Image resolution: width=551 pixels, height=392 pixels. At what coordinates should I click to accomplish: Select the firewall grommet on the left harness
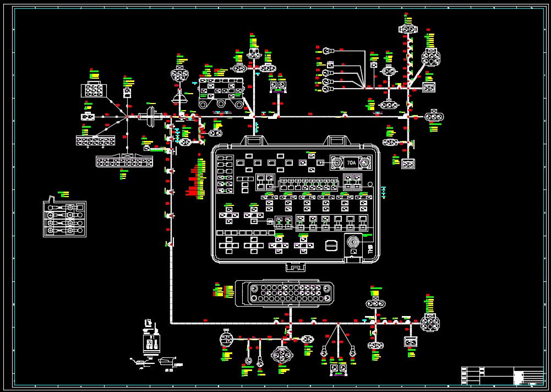(149, 116)
